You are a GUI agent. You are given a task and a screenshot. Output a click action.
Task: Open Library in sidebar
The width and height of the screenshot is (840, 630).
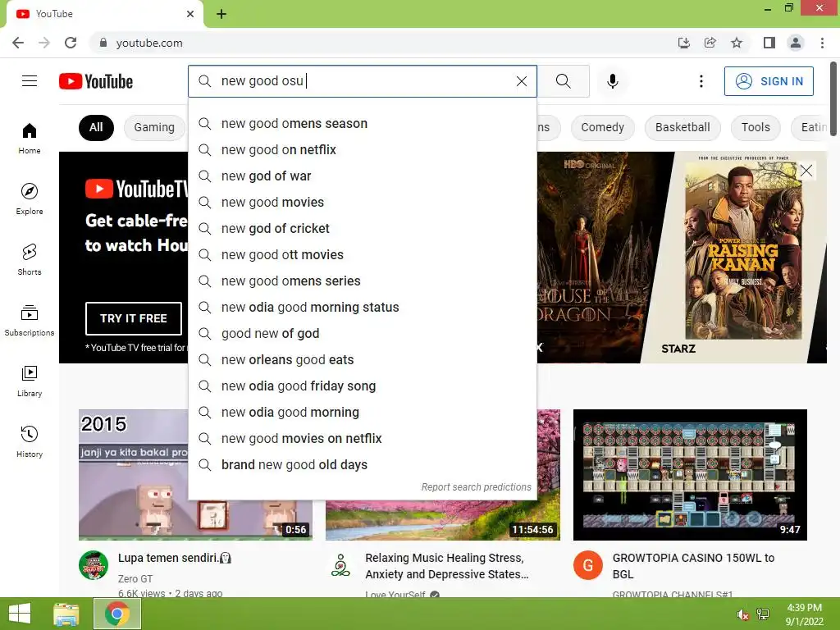pos(30,381)
